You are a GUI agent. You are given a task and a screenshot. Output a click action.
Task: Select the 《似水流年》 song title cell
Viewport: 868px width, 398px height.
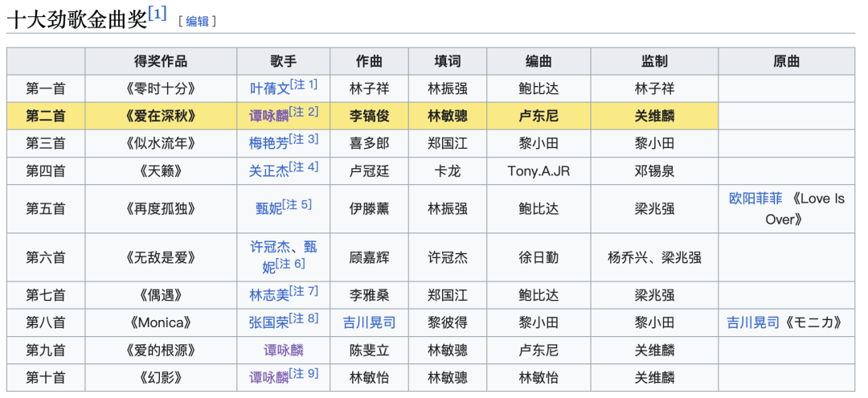(161, 144)
